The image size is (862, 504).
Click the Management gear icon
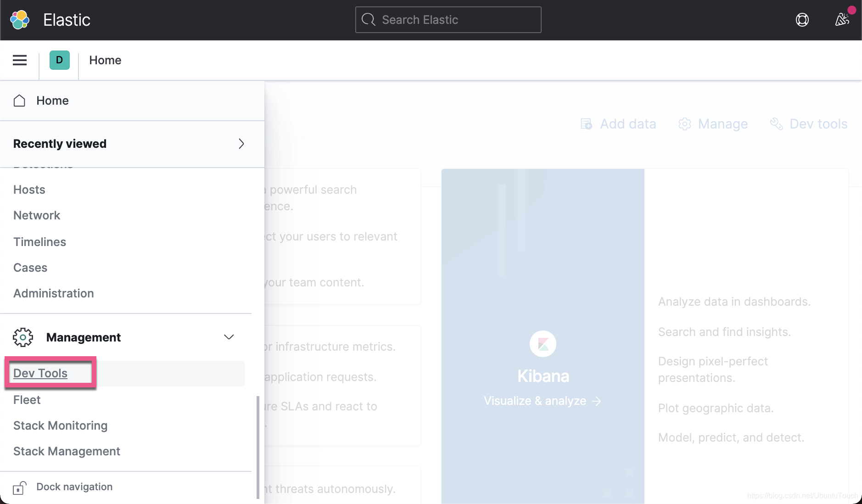point(23,337)
